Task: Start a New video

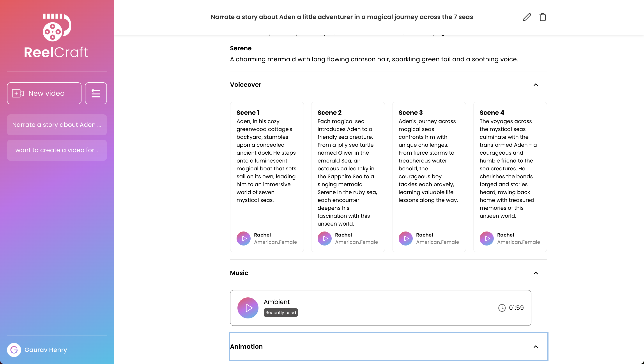Action: [44, 93]
